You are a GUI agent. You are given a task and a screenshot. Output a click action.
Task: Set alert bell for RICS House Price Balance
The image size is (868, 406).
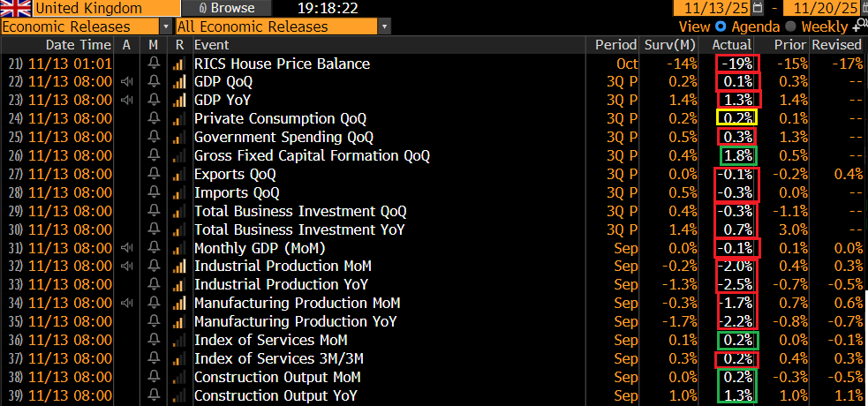[154, 64]
